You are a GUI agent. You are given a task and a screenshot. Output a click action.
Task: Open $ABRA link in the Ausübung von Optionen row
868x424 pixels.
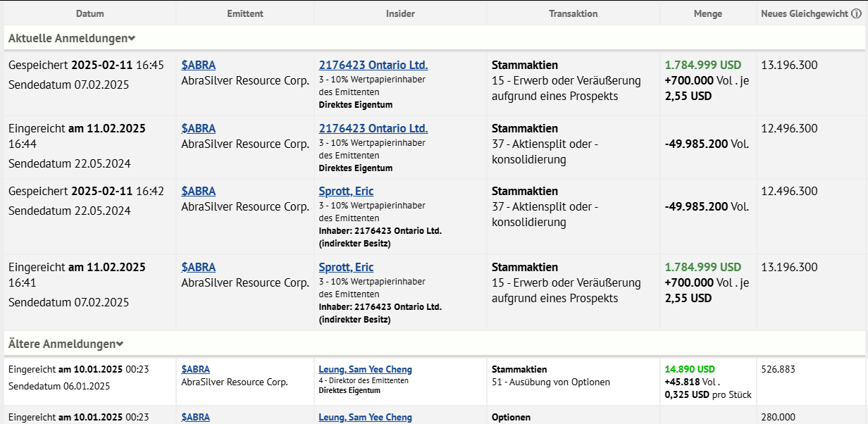coord(195,369)
